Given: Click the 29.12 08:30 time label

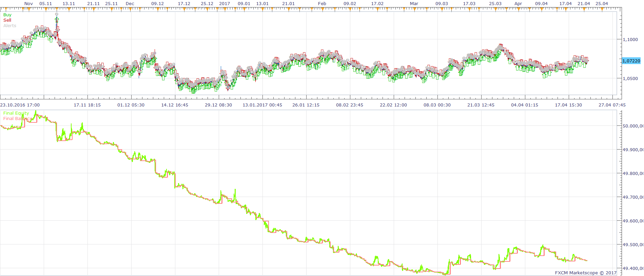Looking at the screenshot, I should pos(219,105).
